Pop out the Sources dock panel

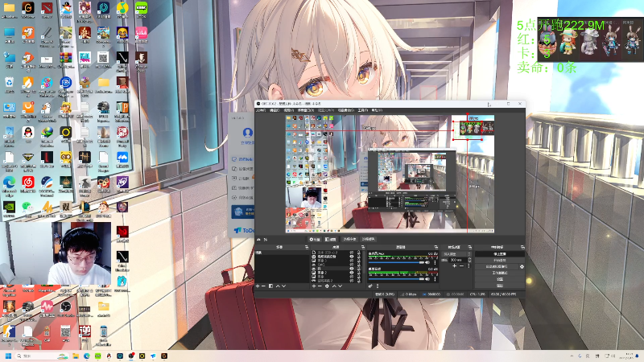click(363, 247)
